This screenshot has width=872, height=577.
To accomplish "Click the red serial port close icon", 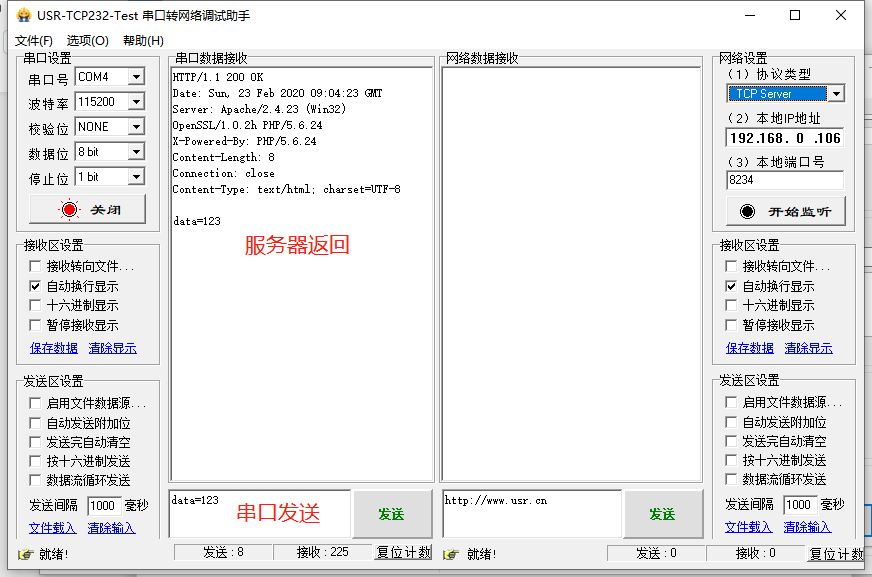I will click(69, 210).
